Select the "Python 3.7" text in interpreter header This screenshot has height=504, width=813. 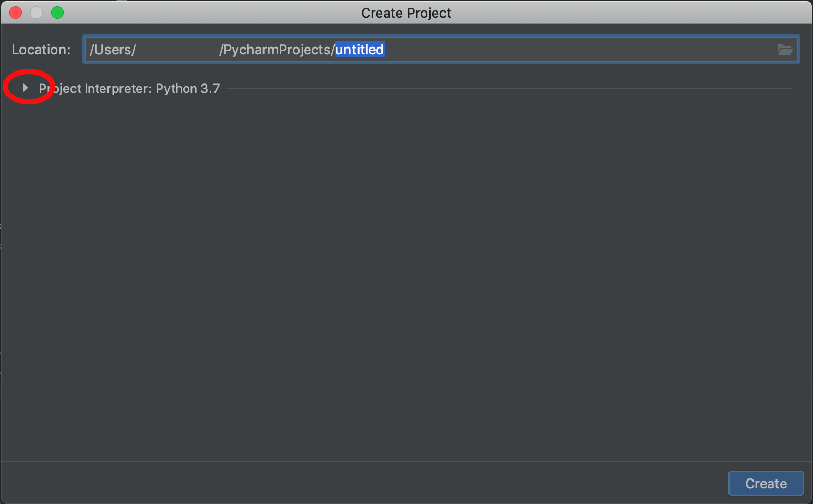click(x=188, y=89)
